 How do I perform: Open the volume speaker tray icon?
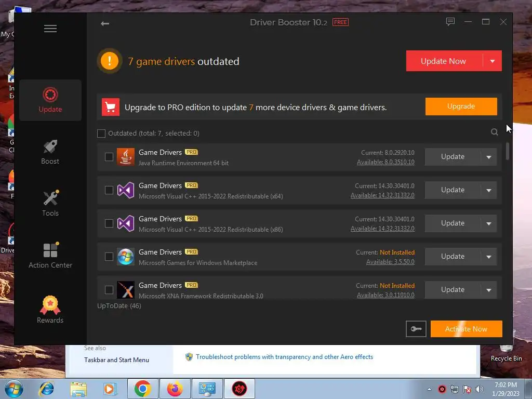pyautogui.click(x=479, y=389)
